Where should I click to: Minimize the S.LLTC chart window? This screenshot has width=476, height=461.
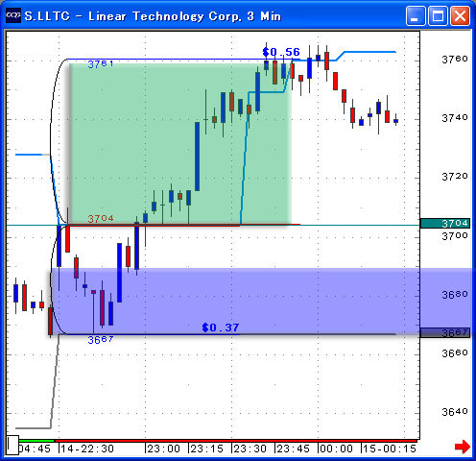416,15
